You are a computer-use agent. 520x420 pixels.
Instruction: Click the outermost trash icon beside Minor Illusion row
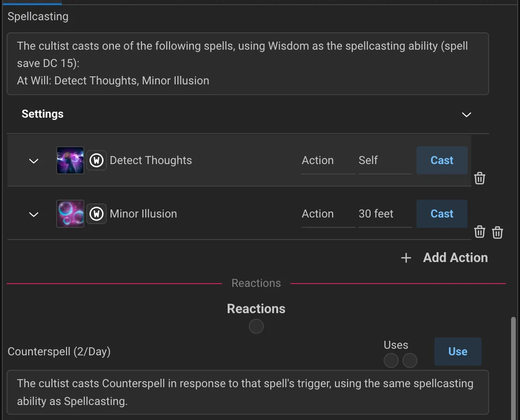pos(498,232)
